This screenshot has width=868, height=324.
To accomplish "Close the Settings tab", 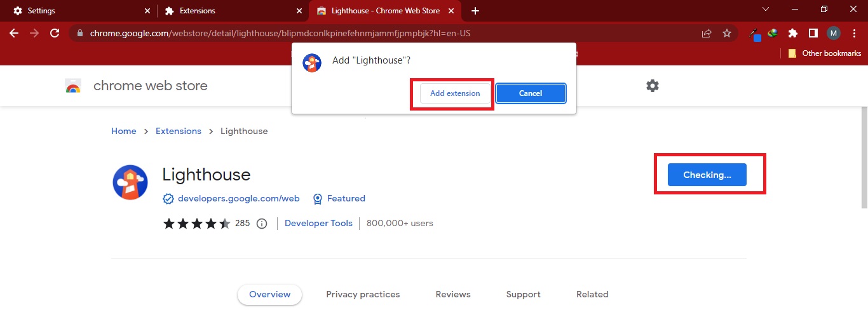I will click(x=147, y=11).
